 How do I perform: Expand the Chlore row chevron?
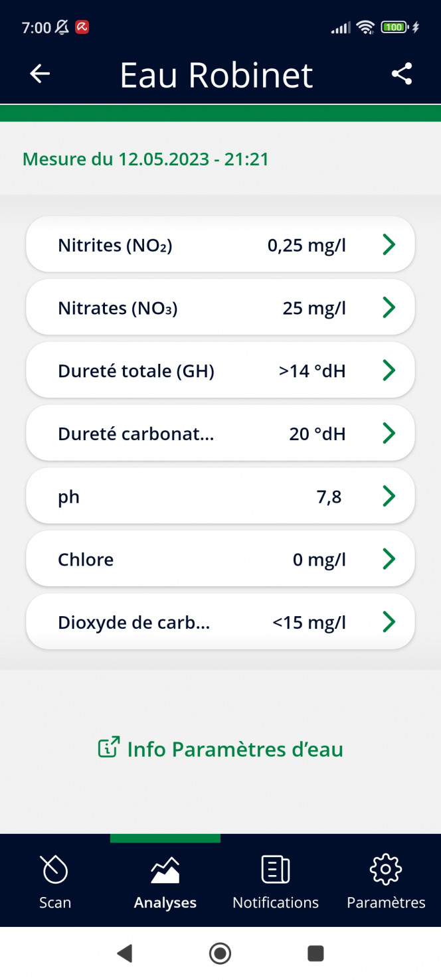[x=389, y=559]
